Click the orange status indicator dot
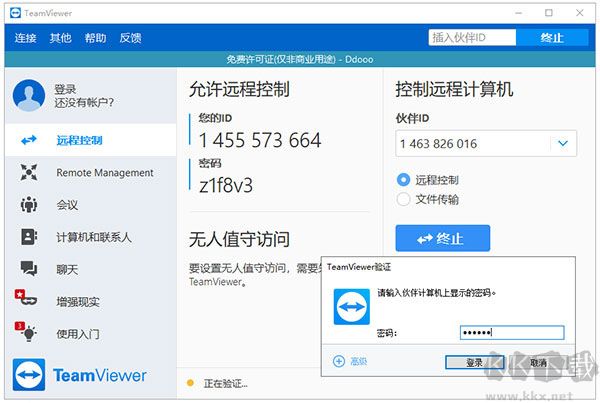Viewport: 600px width, 403px height. [190, 383]
